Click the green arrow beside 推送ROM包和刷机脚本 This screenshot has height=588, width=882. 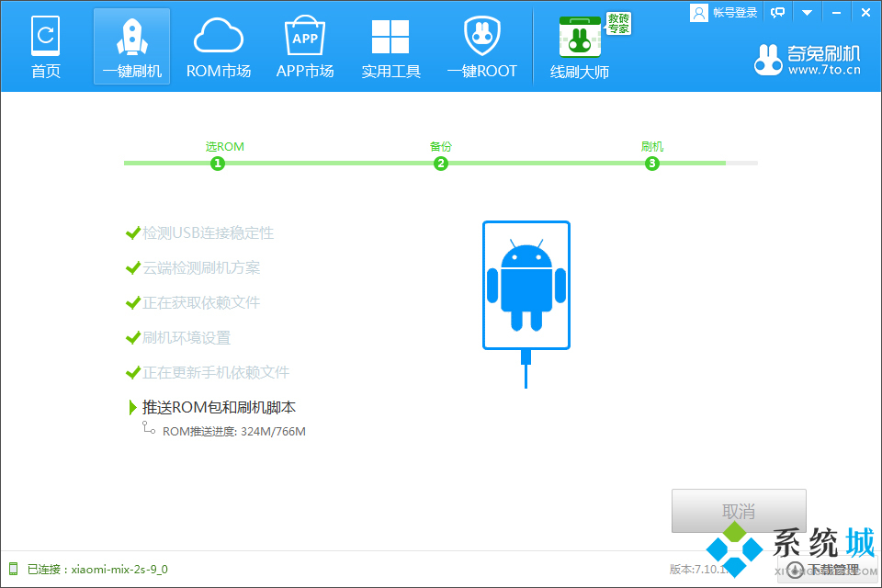click(x=132, y=407)
